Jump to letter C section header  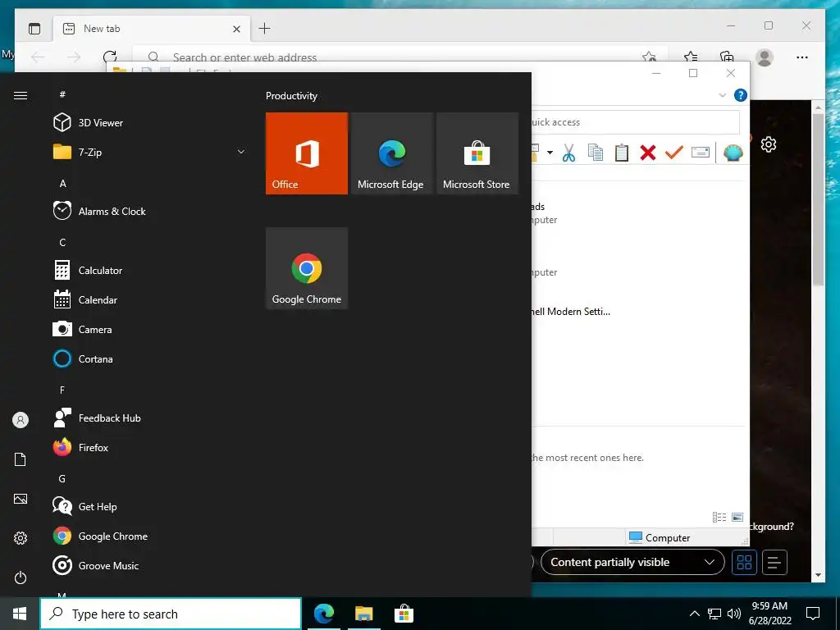[62, 242]
